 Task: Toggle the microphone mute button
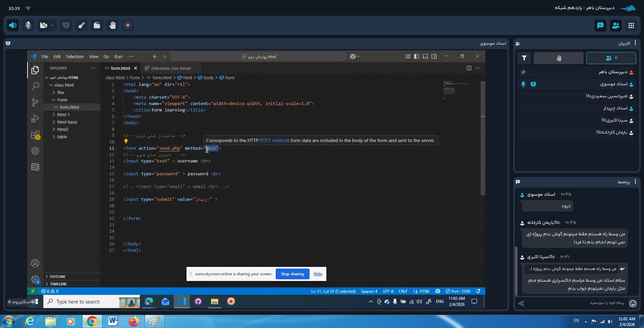(28, 25)
